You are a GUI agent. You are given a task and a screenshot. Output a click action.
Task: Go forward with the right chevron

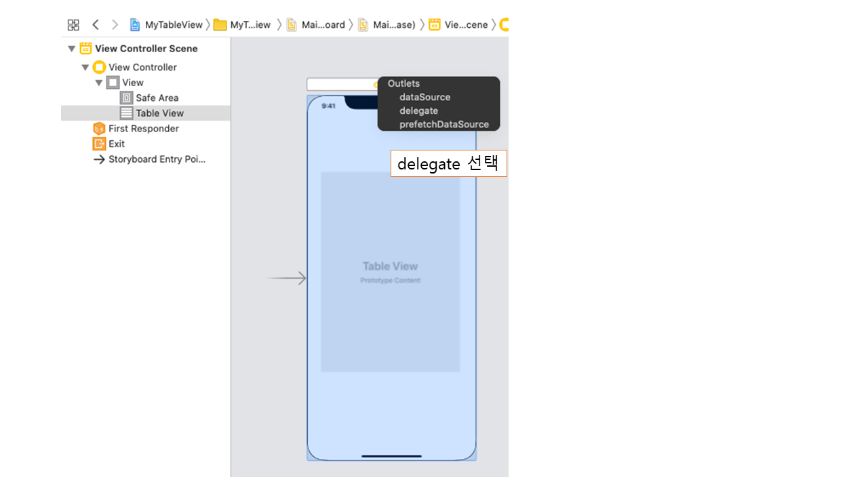point(115,25)
